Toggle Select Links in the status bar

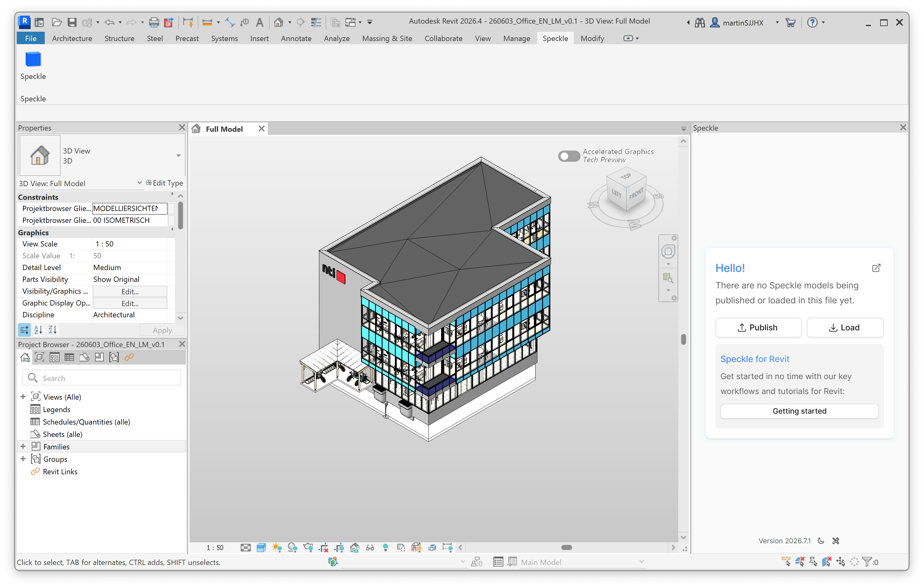click(786, 562)
